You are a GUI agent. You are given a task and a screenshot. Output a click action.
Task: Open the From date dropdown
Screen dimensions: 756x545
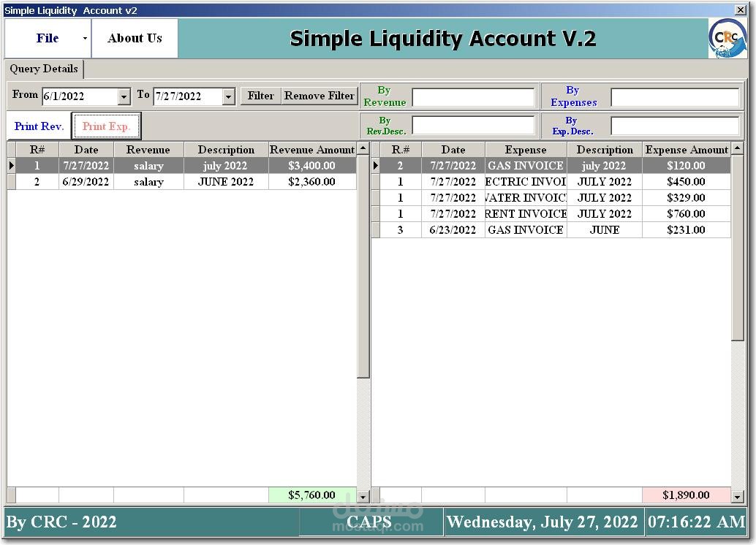pos(123,96)
